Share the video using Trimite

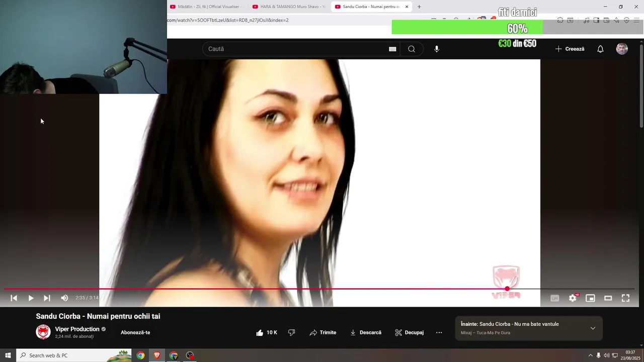(323, 332)
